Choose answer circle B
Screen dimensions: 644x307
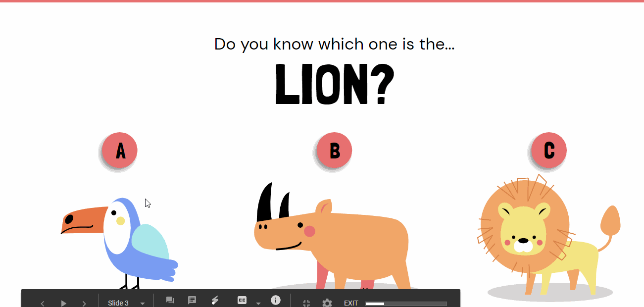[334, 151]
